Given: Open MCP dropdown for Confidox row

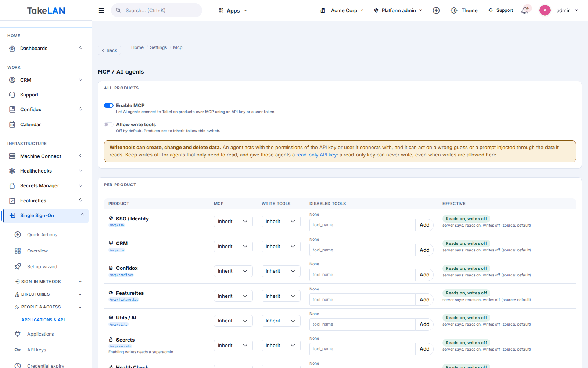Looking at the screenshot, I should pyautogui.click(x=233, y=271).
